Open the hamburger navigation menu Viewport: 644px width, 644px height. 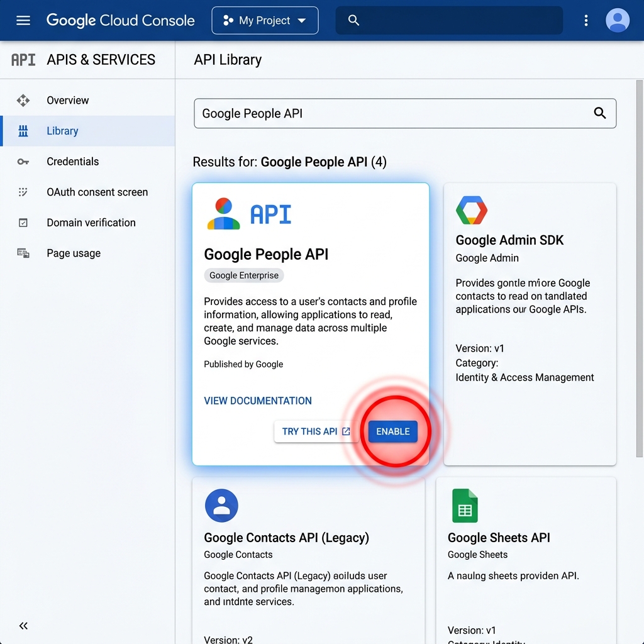click(23, 21)
